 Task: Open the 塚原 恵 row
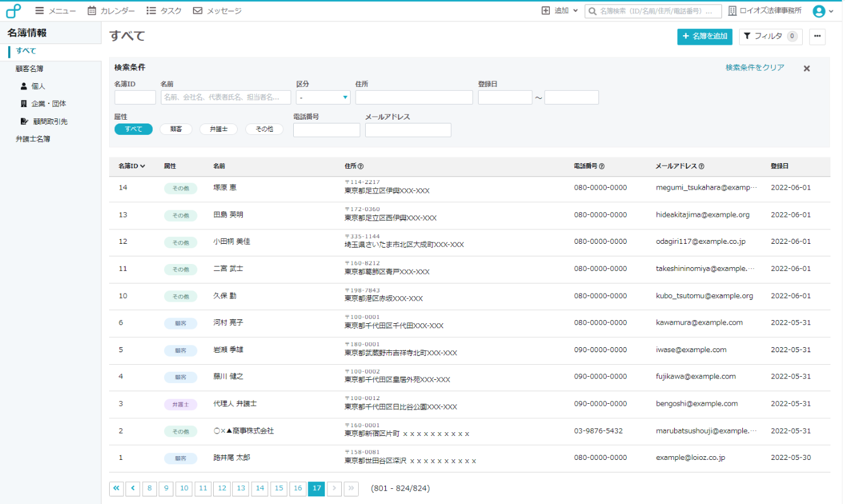[469, 188]
